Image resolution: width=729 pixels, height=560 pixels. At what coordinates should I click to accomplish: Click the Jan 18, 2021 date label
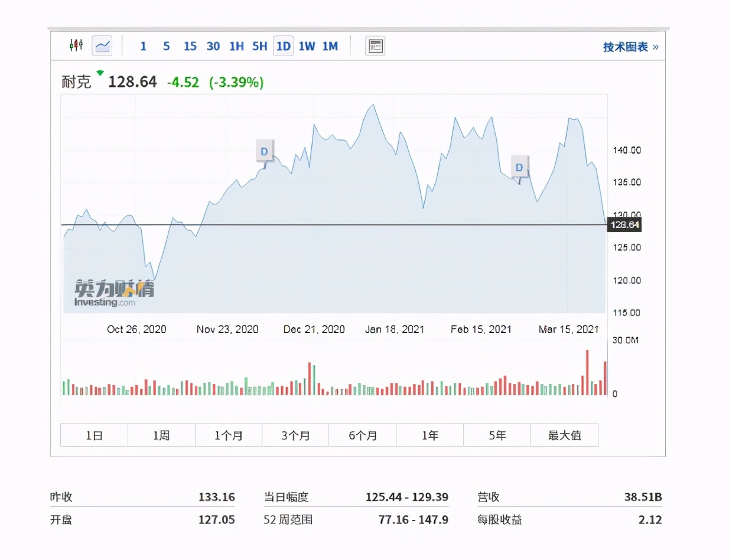(x=395, y=330)
